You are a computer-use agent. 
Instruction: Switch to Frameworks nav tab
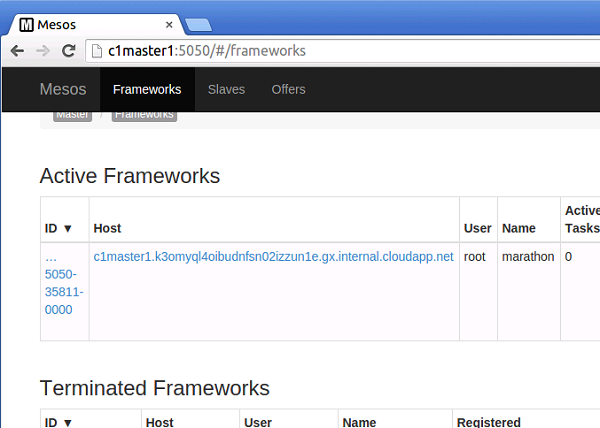(x=147, y=90)
